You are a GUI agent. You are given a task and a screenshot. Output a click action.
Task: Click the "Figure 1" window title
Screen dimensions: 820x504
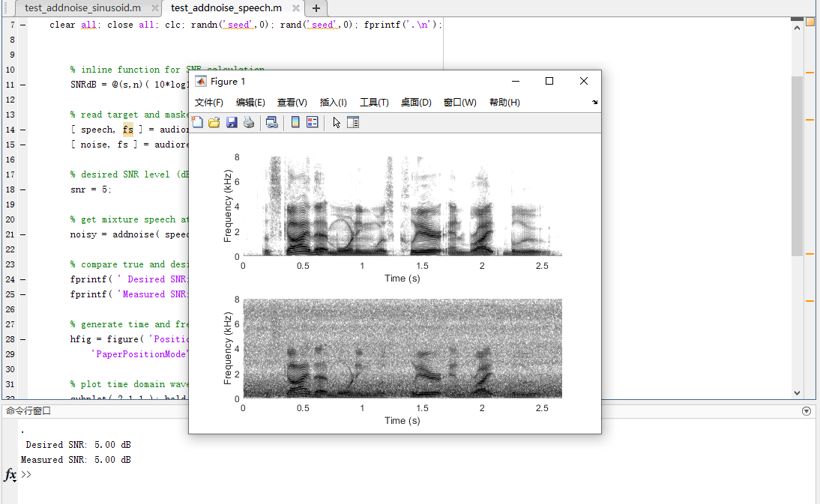[228, 82]
